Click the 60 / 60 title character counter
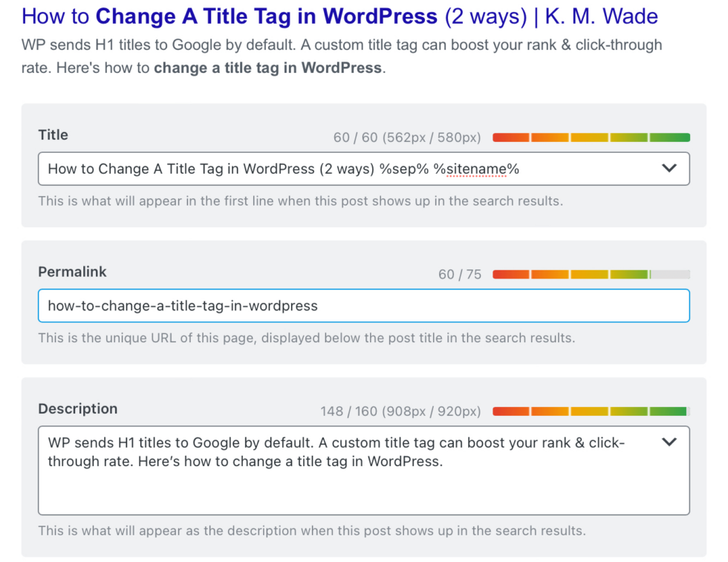This screenshot has width=728, height=562. [x=409, y=137]
